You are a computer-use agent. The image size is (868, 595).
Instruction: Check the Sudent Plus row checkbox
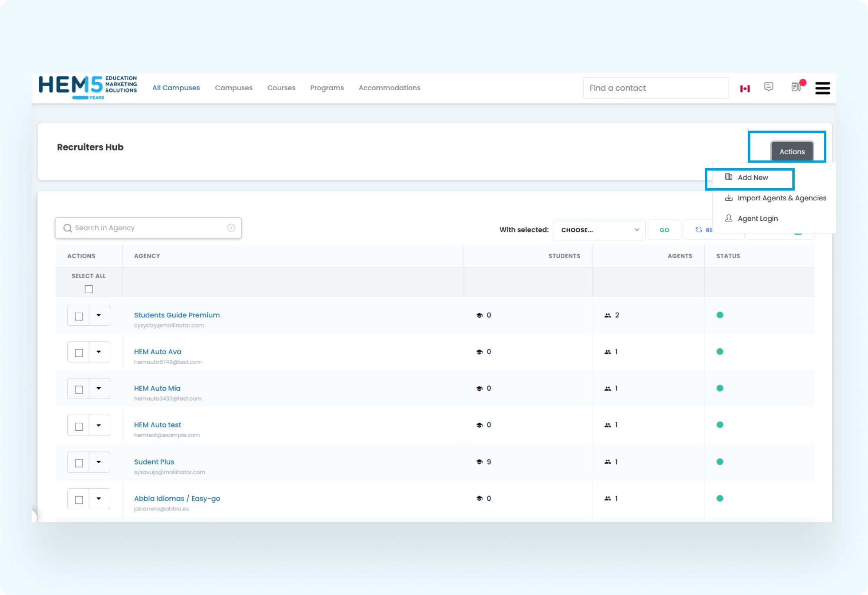79,463
